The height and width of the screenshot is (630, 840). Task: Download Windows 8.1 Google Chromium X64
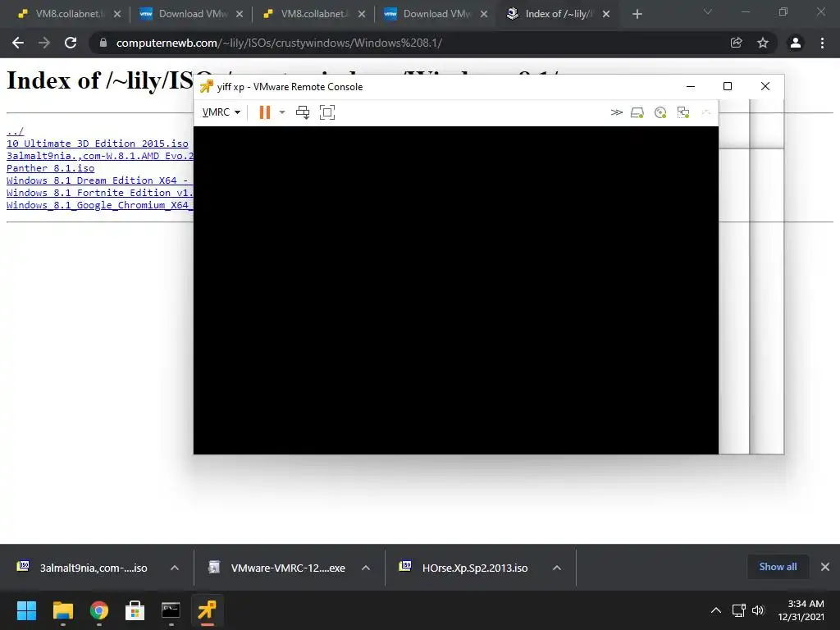coord(99,205)
